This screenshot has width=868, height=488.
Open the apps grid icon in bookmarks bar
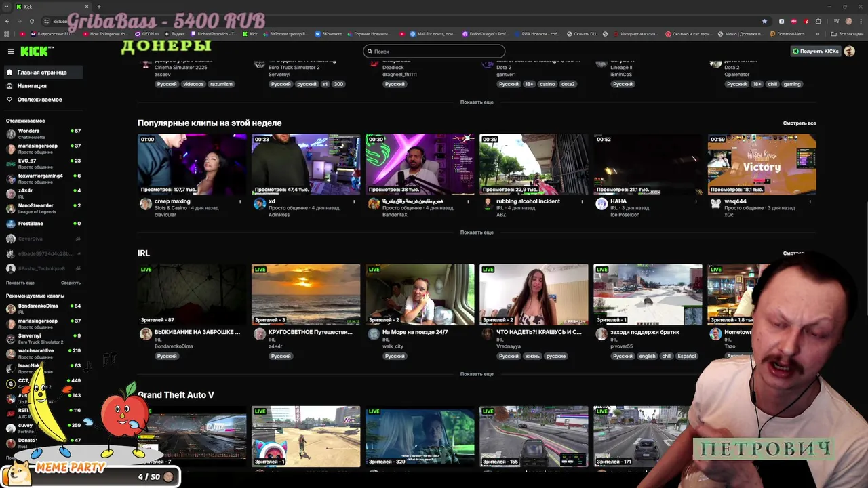point(7,33)
